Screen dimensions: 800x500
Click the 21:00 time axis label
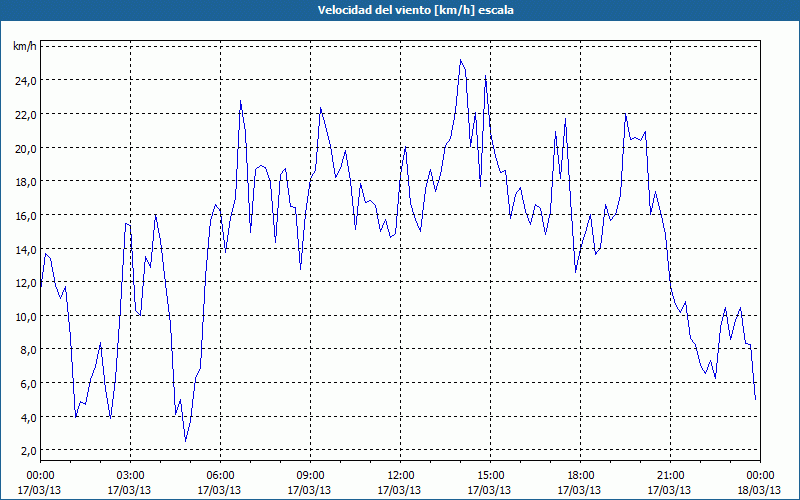pos(670,476)
